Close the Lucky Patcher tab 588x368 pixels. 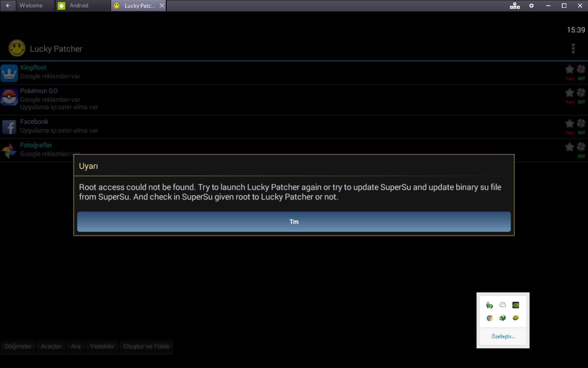click(x=162, y=6)
